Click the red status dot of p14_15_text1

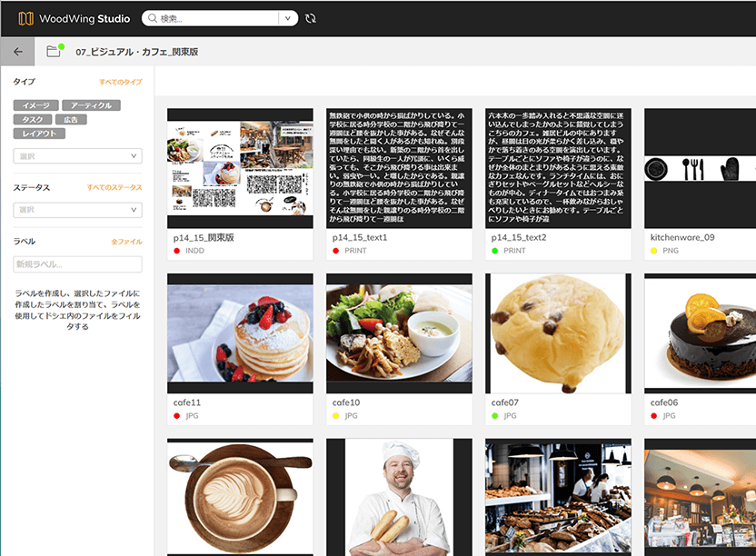(x=336, y=251)
